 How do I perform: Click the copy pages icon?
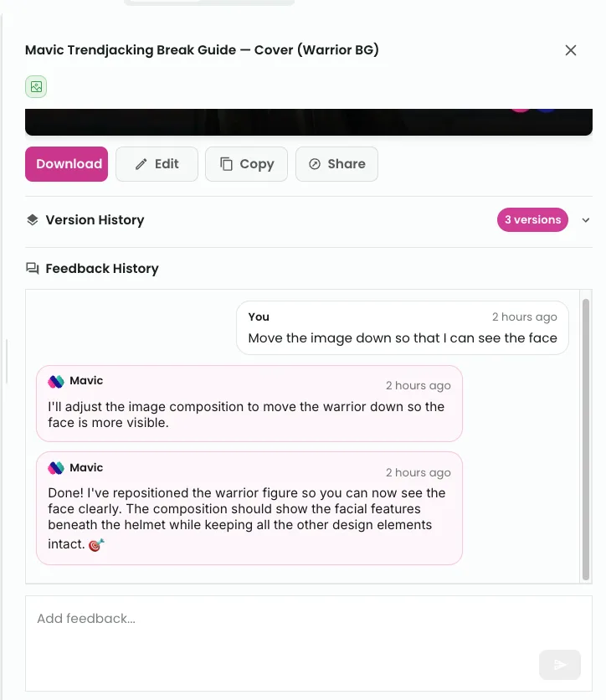[226, 164]
